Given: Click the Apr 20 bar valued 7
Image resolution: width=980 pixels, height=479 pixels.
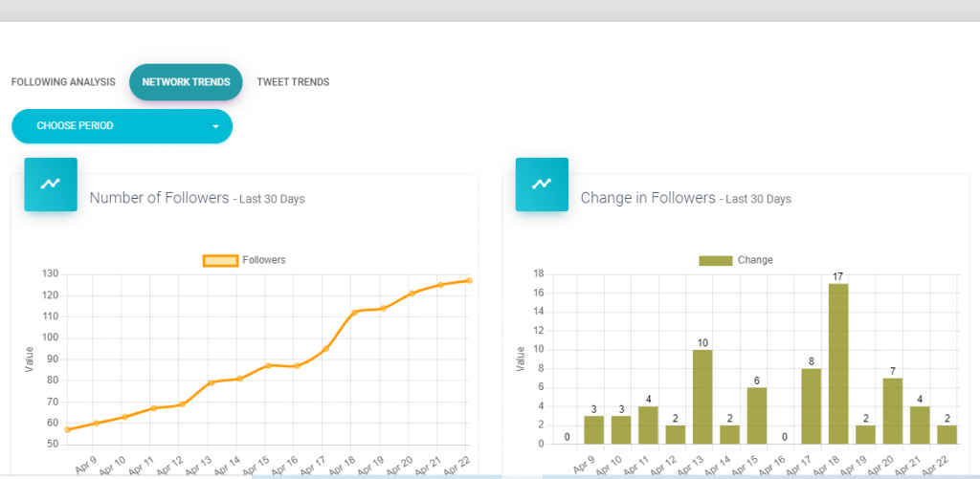Looking at the screenshot, I should point(893,411).
